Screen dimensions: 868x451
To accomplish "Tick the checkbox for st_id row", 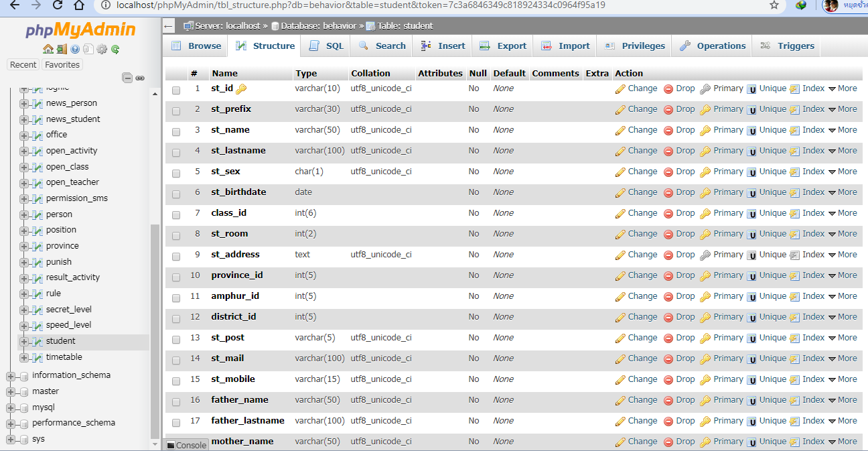I will click(176, 90).
